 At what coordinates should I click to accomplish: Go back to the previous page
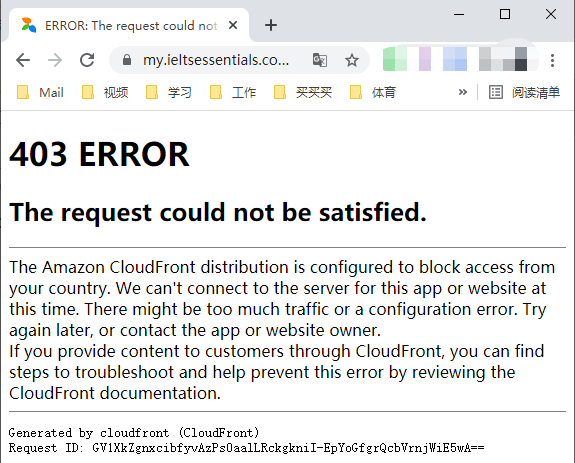click(x=23, y=60)
